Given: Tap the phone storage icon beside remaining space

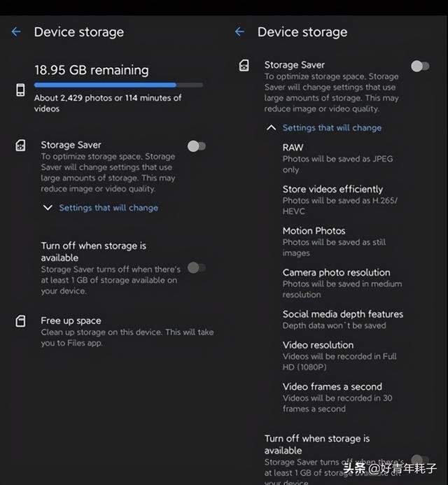Looking at the screenshot, I should pos(20,90).
